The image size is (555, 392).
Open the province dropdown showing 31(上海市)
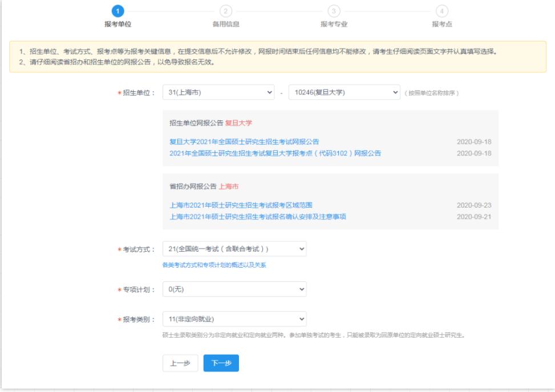click(218, 92)
